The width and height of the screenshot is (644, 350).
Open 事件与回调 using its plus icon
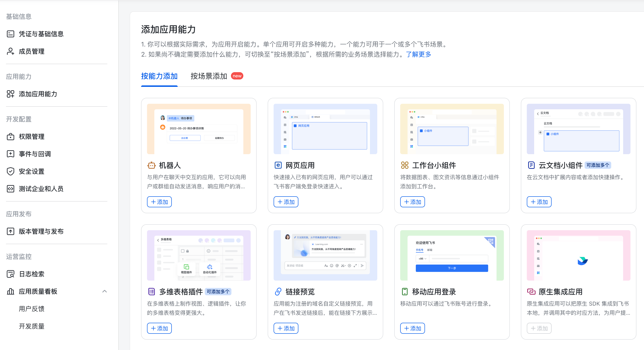10,154
